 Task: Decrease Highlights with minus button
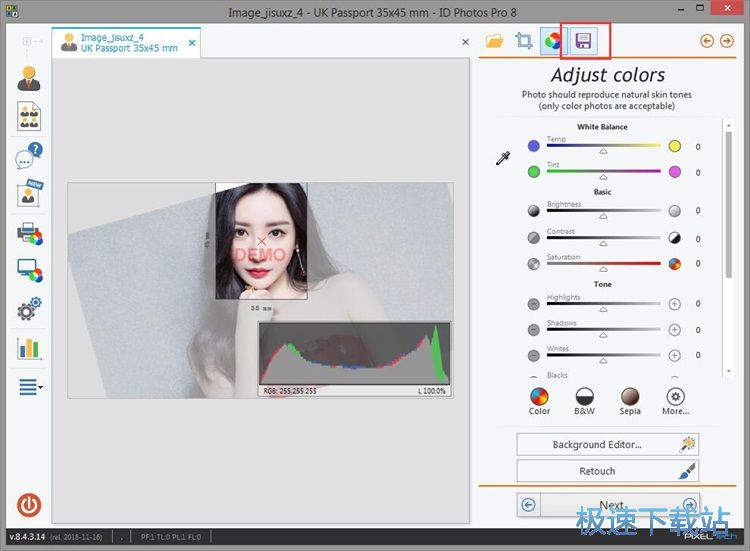point(534,304)
